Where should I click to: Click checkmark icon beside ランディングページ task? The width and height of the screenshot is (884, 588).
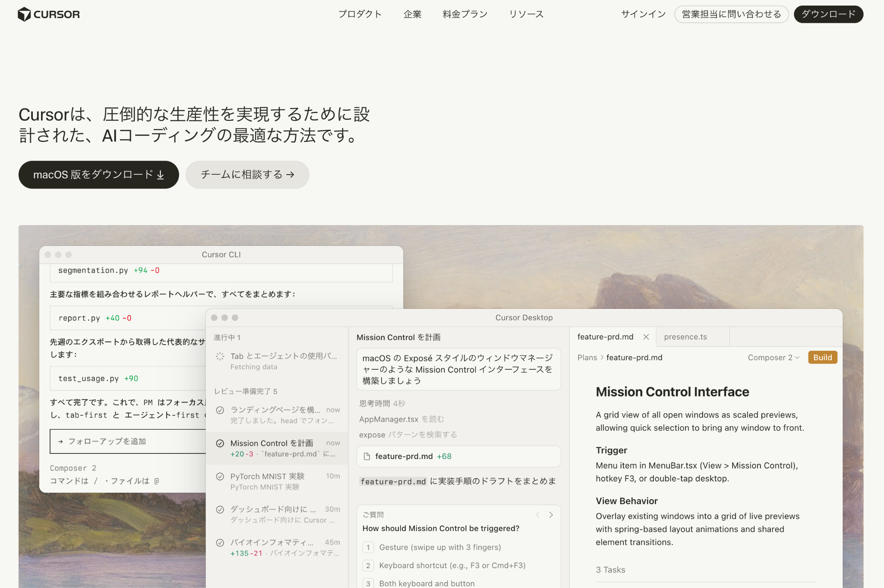(220, 410)
